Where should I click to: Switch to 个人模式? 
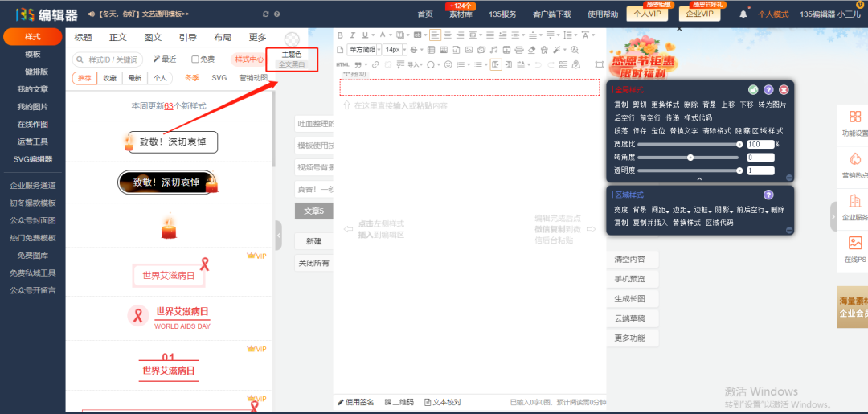coord(773,14)
